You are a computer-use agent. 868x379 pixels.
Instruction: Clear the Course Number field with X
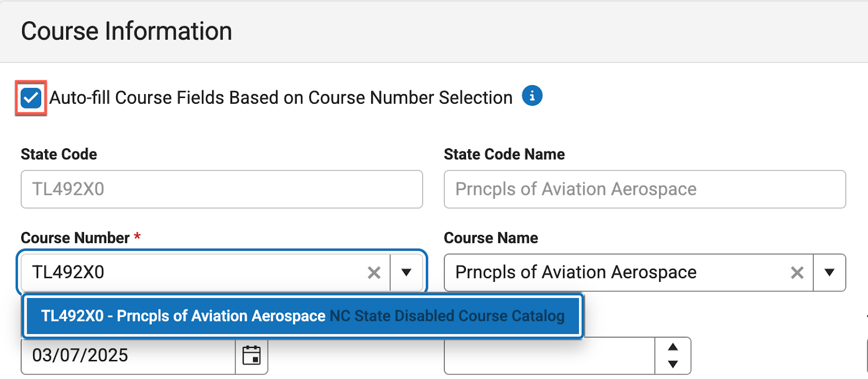(x=374, y=273)
